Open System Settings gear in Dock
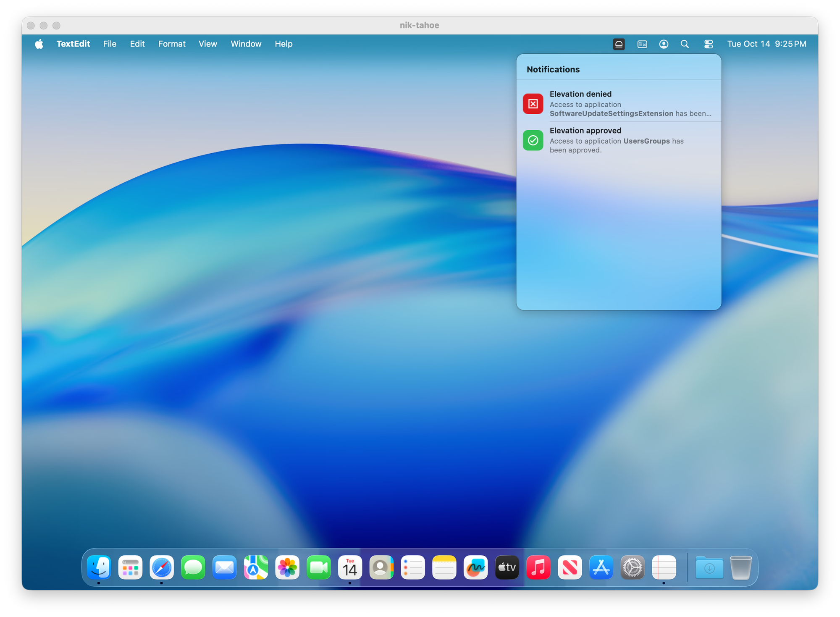Screen dimensions: 840x617 [x=633, y=567]
